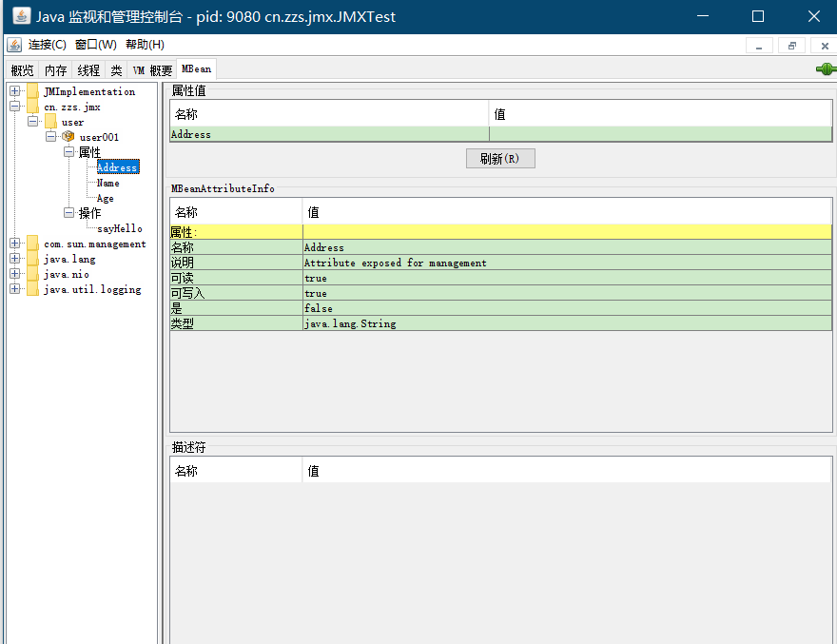This screenshot has width=837, height=644.
Task: Select the 操作 tree label
Action: point(89,213)
